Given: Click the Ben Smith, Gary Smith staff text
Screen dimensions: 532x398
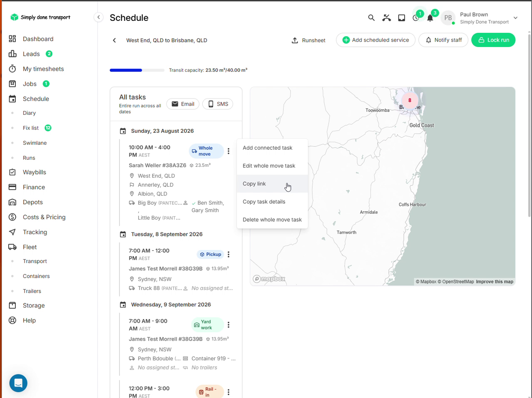Looking at the screenshot, I should pos(207,207).
